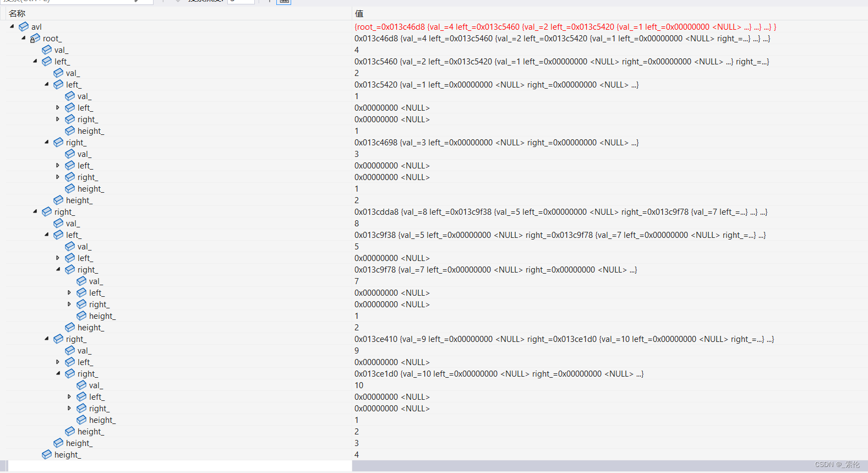Click the icon of right_ at 0x013c4698
The image size is (868, 473).
58,142
